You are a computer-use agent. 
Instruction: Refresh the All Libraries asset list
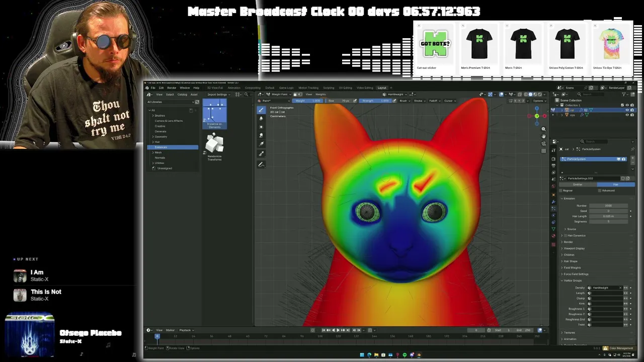(x=197, y=102)
